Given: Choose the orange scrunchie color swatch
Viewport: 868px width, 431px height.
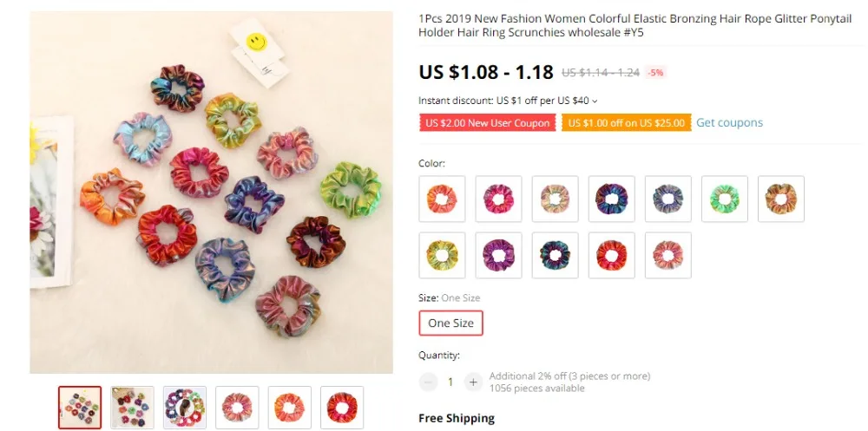Looking at the screenshot, I should [442, 199].
